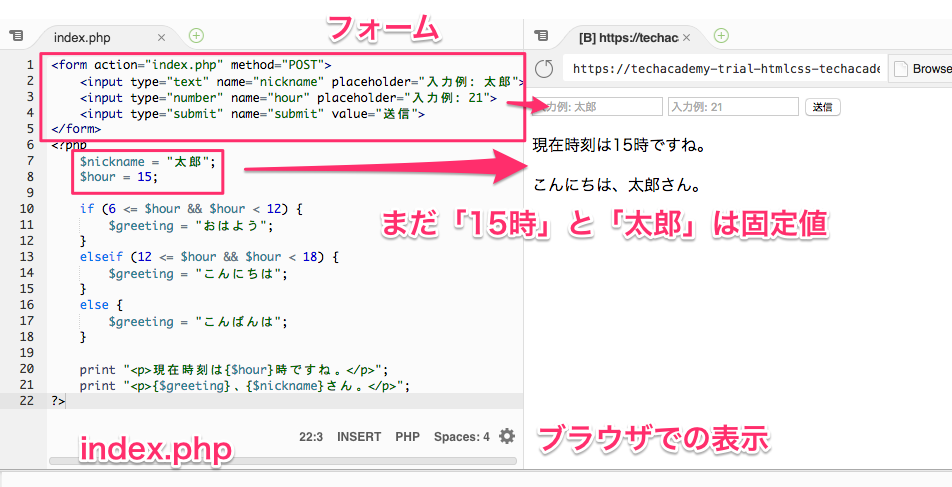Focus the nickname field with 太郎 placeholder
952x487 pixels.
[x=599, y=107]
